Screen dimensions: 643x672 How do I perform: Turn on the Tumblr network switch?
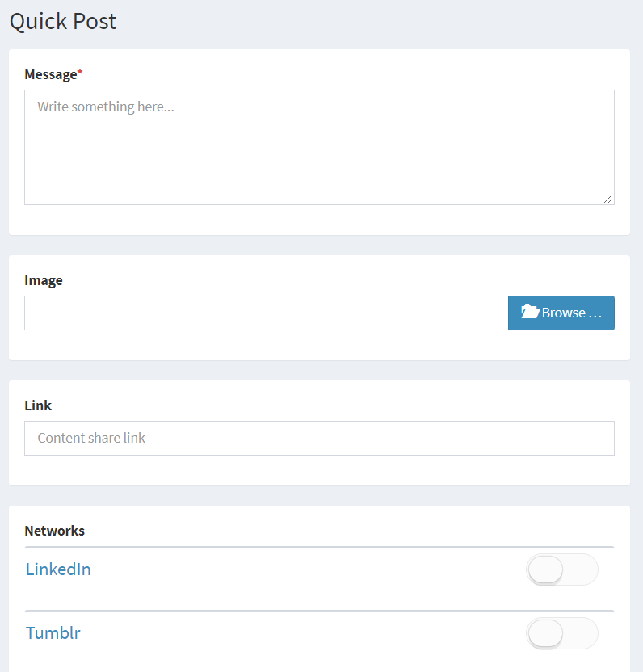561,633
